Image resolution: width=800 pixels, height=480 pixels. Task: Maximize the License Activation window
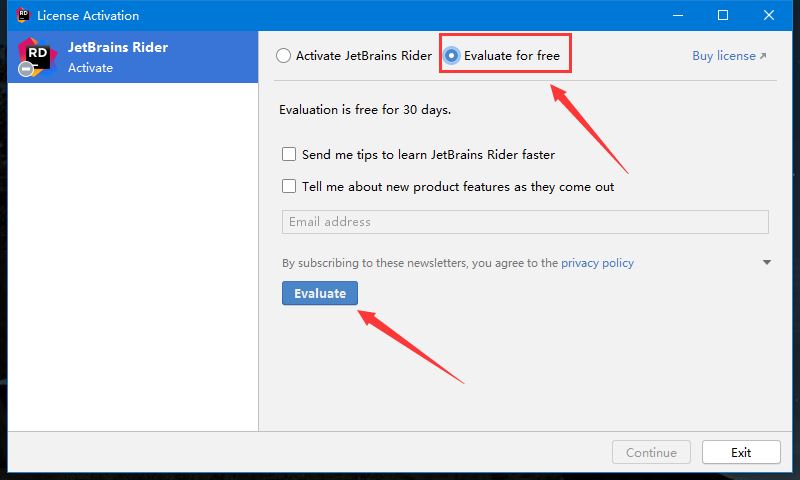pos(722,15)
